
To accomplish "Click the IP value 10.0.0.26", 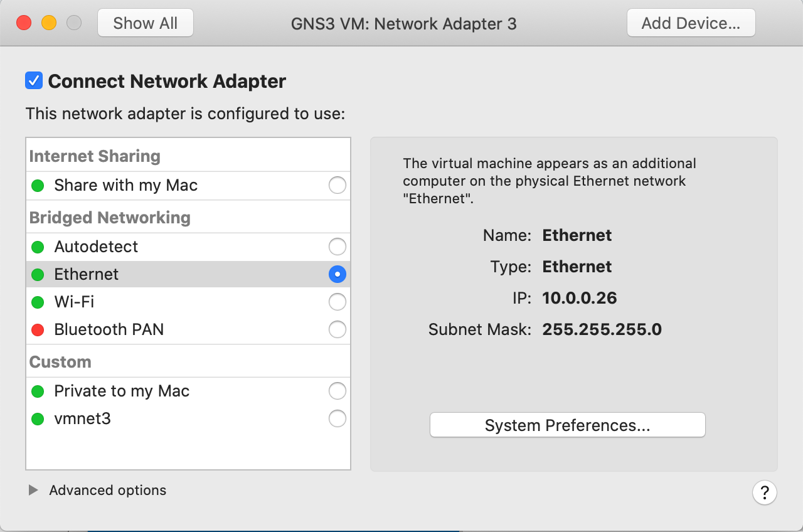I will [x=580, y=298].
